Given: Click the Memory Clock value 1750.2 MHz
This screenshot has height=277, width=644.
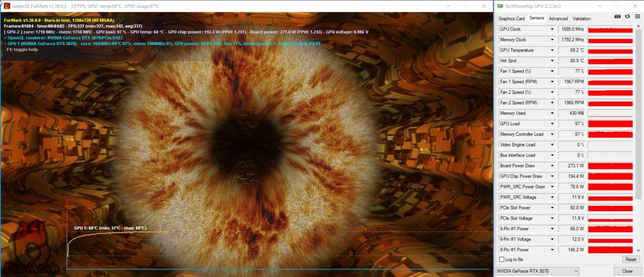Looking at the screenshot, I should 571,40.
